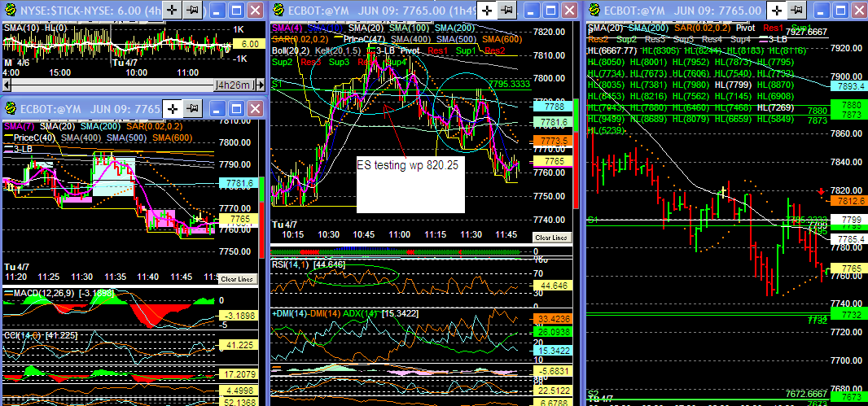Click the TICK chart scrollbar left arrow
The image size is (868, 406).
click(x=6, y=85)
